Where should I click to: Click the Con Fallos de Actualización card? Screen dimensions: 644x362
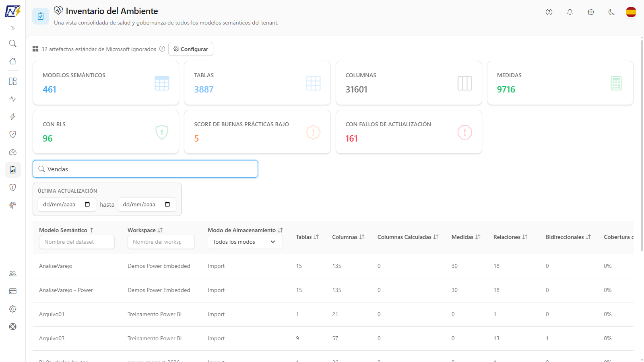409,132
